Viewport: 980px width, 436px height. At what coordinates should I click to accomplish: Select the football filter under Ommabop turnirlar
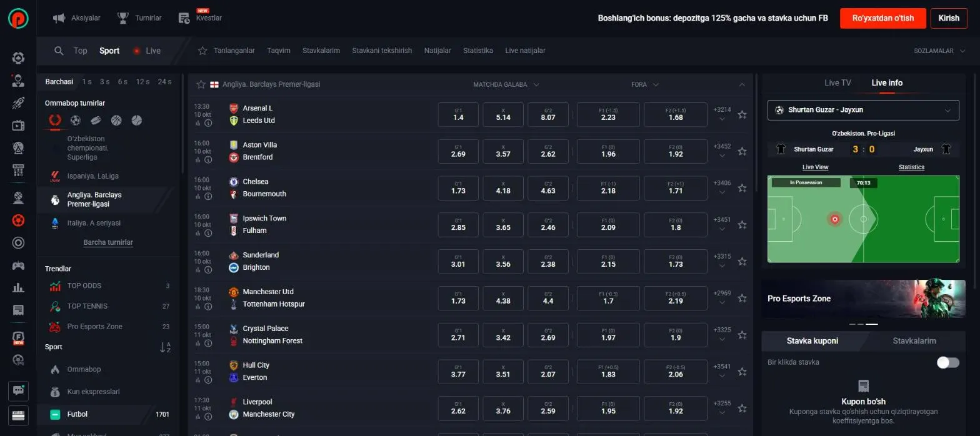[76, 121]
